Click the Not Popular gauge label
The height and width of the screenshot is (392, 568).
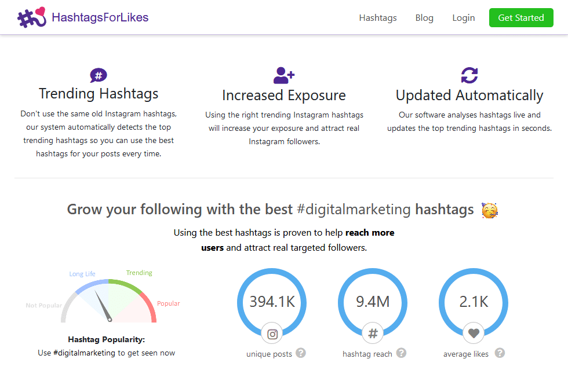pyautogui.click(x=44, y=306)
